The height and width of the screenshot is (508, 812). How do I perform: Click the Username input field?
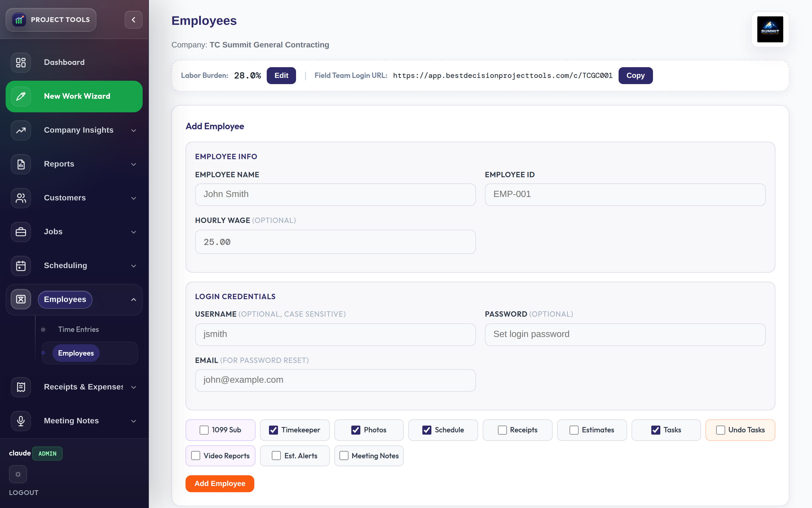coord(335,335)
